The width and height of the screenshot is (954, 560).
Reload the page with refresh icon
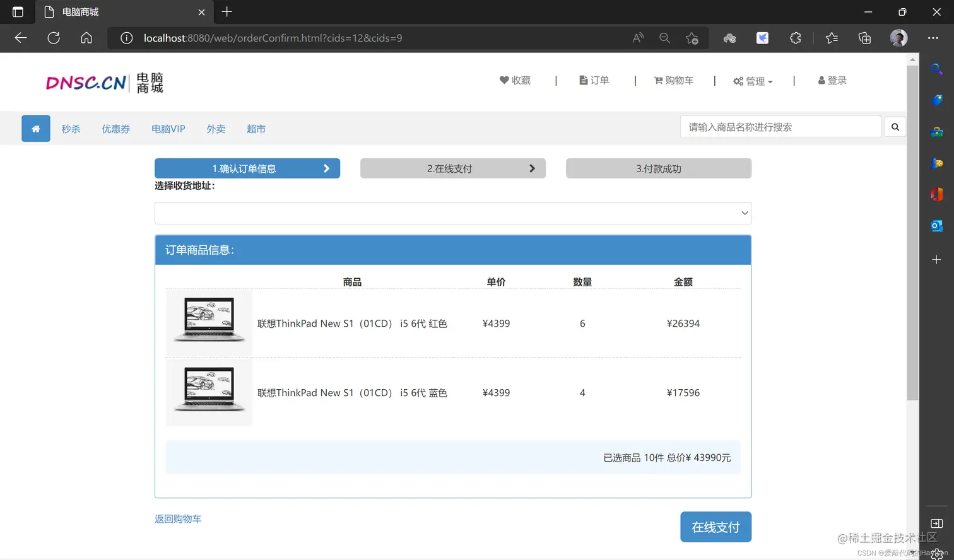(x=54, y=38)
